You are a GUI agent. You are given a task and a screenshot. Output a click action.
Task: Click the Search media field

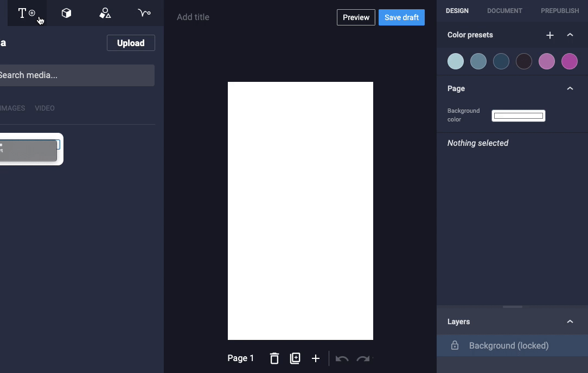(77, 75)
